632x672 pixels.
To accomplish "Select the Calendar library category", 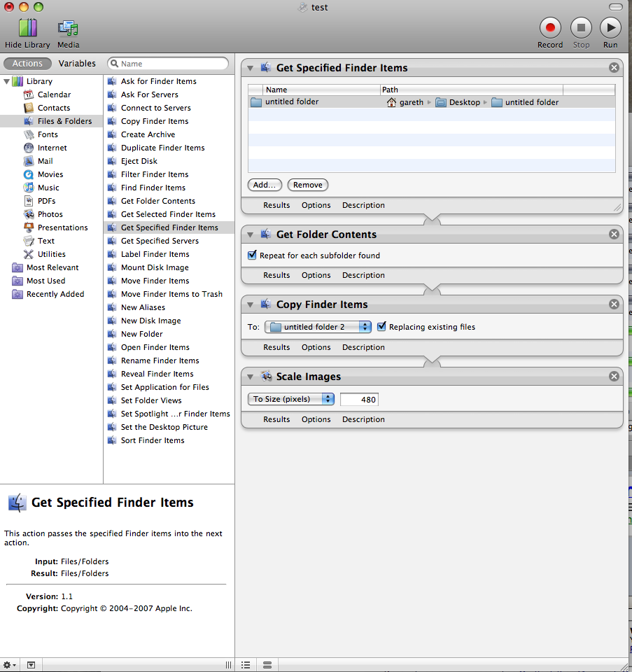I will [x=54, y=94].
